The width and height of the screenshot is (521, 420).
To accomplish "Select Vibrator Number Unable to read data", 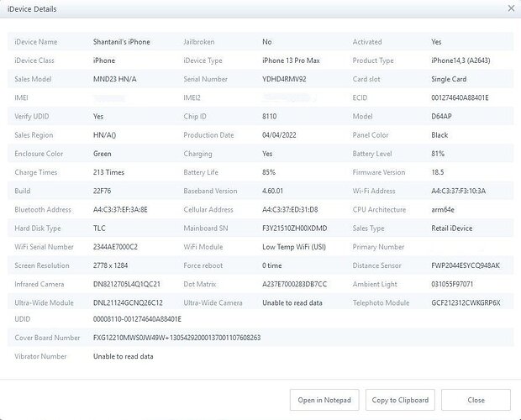I will (124, 356).
